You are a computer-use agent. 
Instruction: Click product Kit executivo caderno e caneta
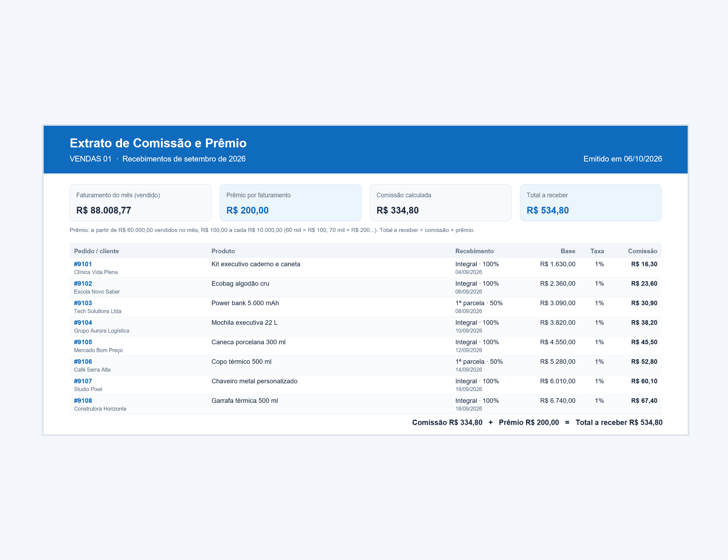256,264
